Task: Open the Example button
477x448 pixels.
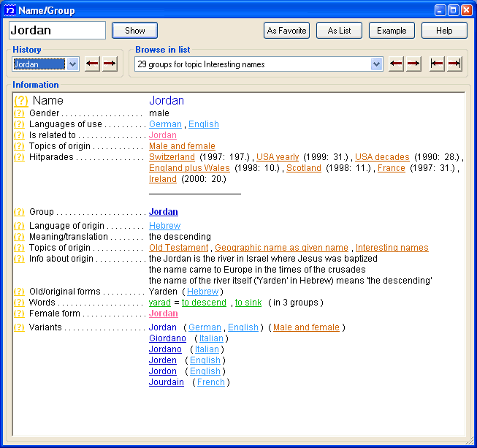Action: 392,31
